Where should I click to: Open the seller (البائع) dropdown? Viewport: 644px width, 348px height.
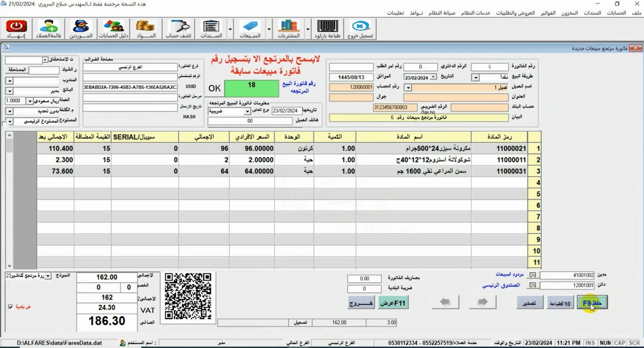[9, 91]
